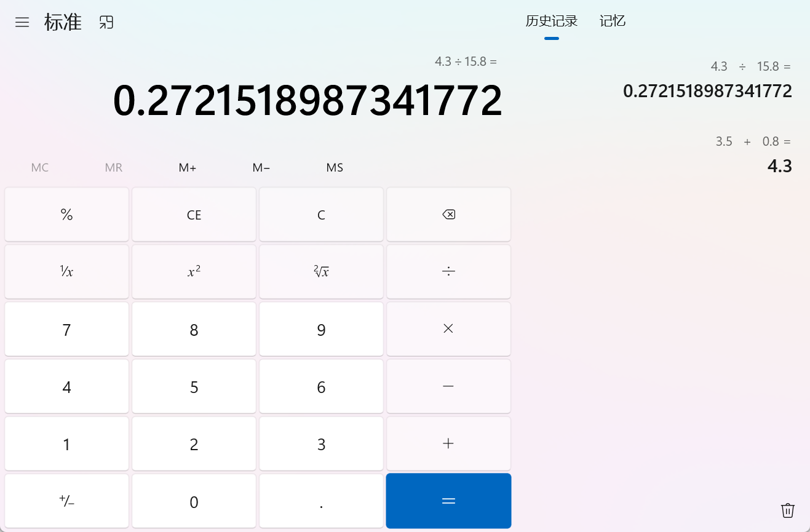Screen dimensions: 810x532
Task: Click the x squared key
Action: (194, 272)
